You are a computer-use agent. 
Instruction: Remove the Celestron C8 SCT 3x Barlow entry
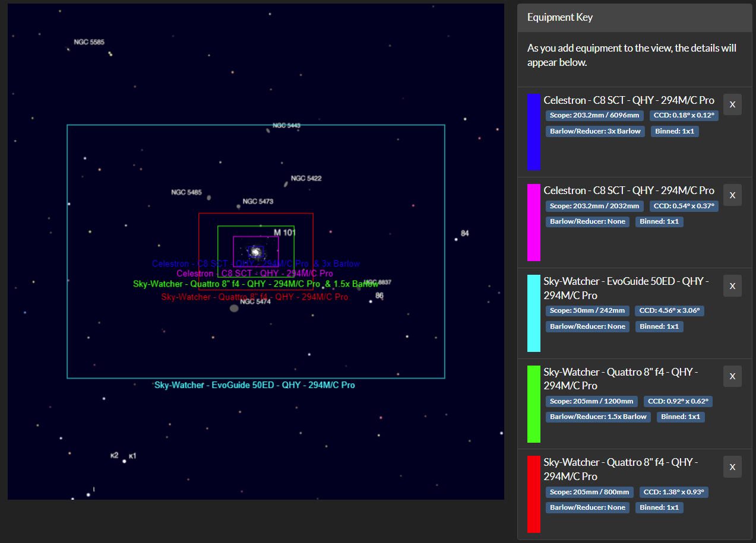732,104
